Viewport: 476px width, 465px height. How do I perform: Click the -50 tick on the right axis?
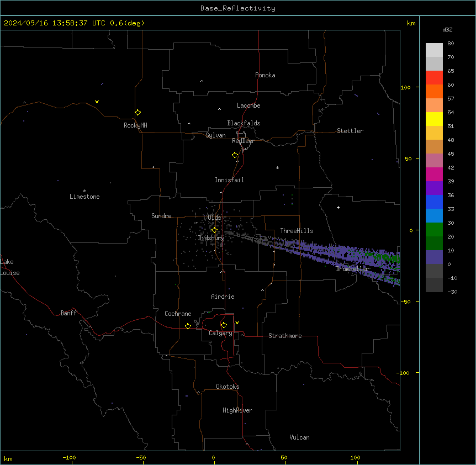click(x=405, y=302)
